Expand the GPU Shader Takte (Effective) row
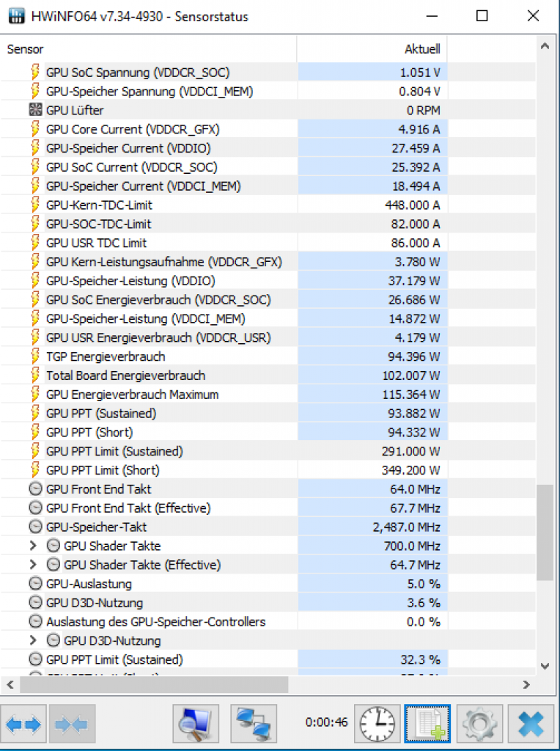This screenshot has height=751, width=560. pyautogui.click(x=32, y=565)
